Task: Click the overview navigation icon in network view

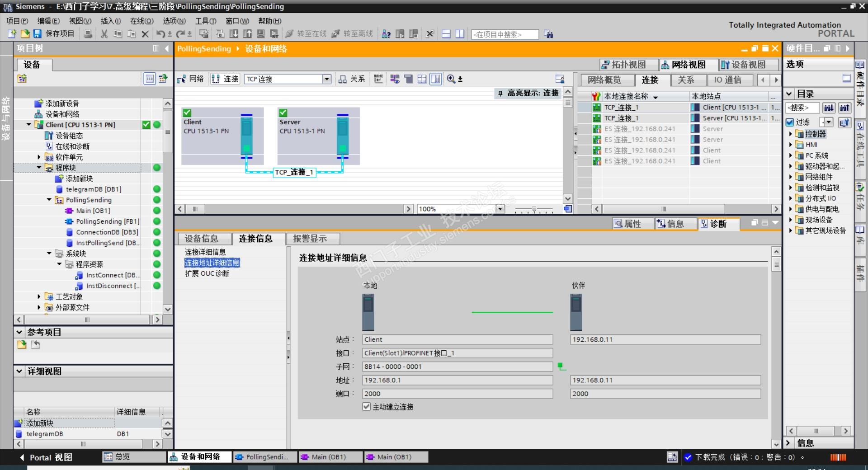Action: 567,209
